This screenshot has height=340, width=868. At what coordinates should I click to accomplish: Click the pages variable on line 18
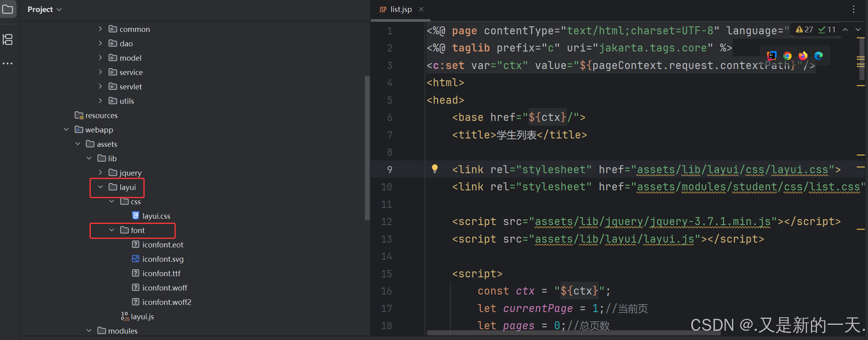[x=519, y=326]
